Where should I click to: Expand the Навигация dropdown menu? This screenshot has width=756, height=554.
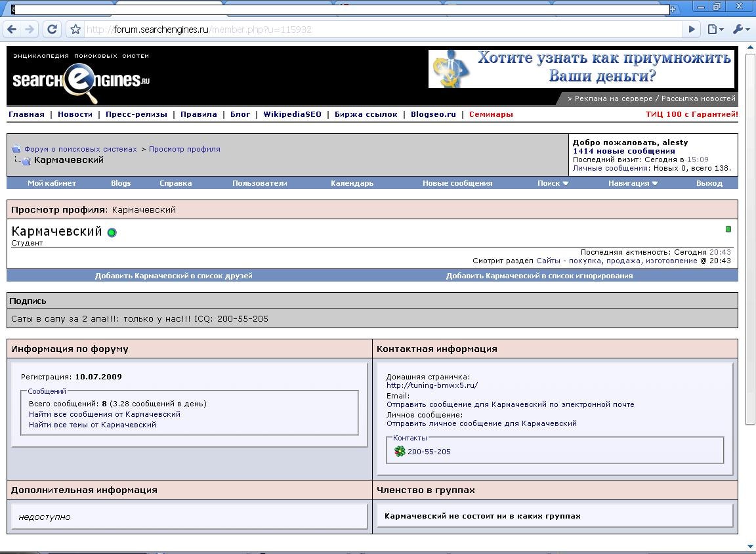(x=633, y=183)
